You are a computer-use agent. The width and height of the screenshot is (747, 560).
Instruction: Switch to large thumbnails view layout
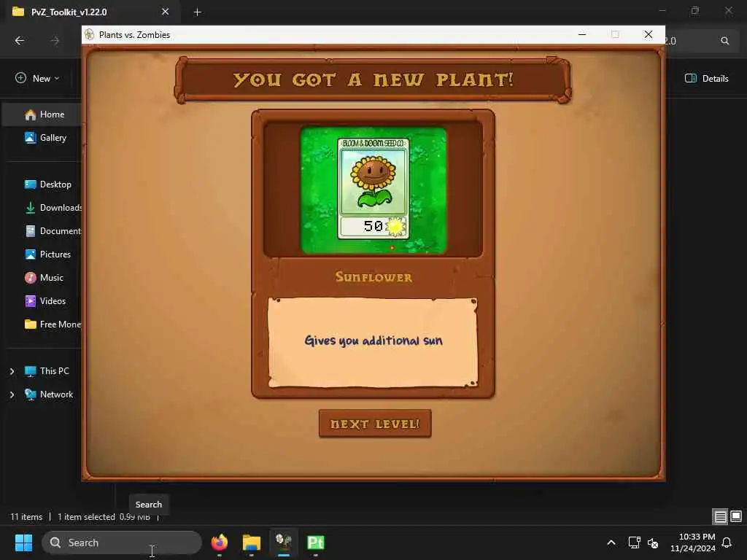(736, 516)
